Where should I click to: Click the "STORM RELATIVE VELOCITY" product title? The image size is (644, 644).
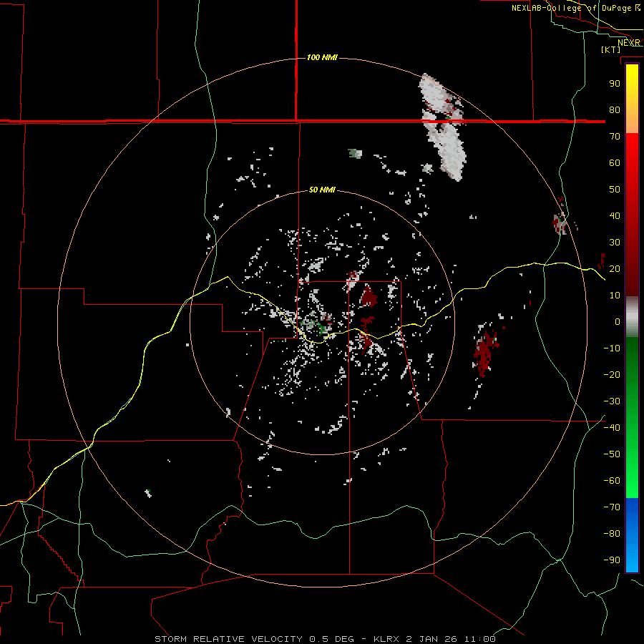(230, 639)
